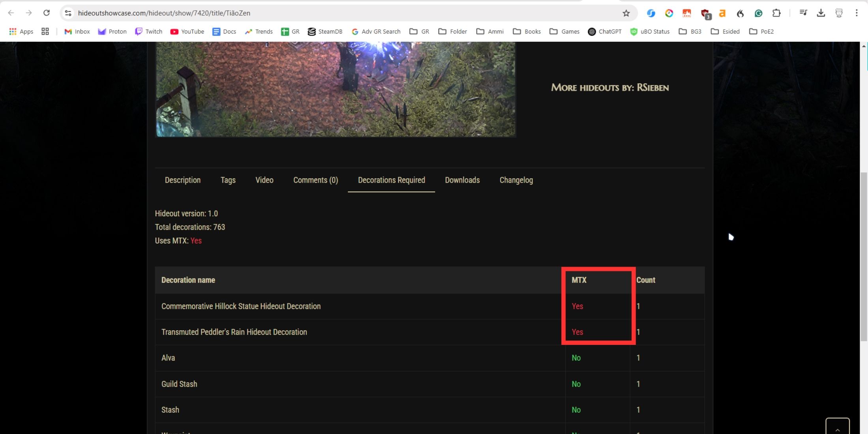
Task: Click Transmuted Peddler's Rain Hideout Decoration row
Action: [430, 332]
